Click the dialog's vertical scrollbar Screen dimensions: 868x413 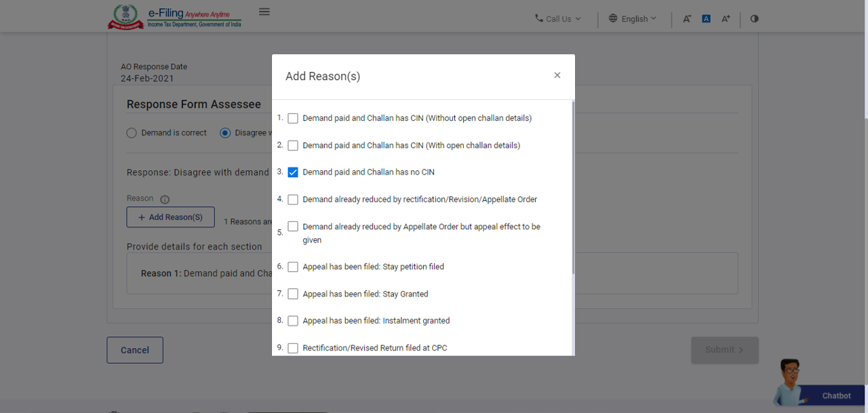(x=573, y=190)
